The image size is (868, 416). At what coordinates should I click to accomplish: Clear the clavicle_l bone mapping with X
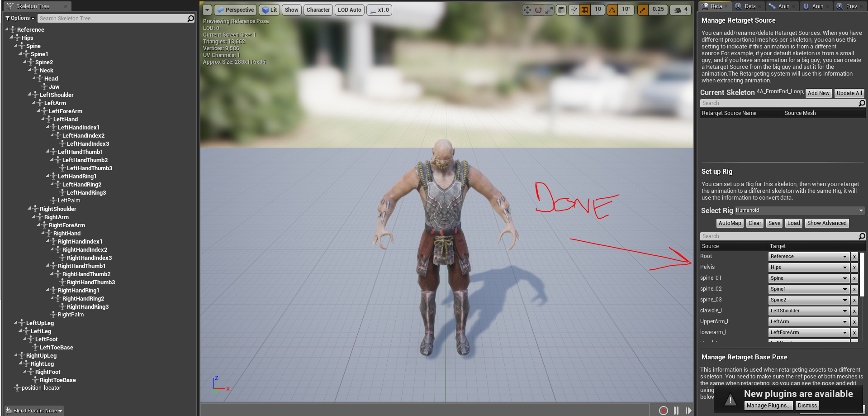(854, 311)
